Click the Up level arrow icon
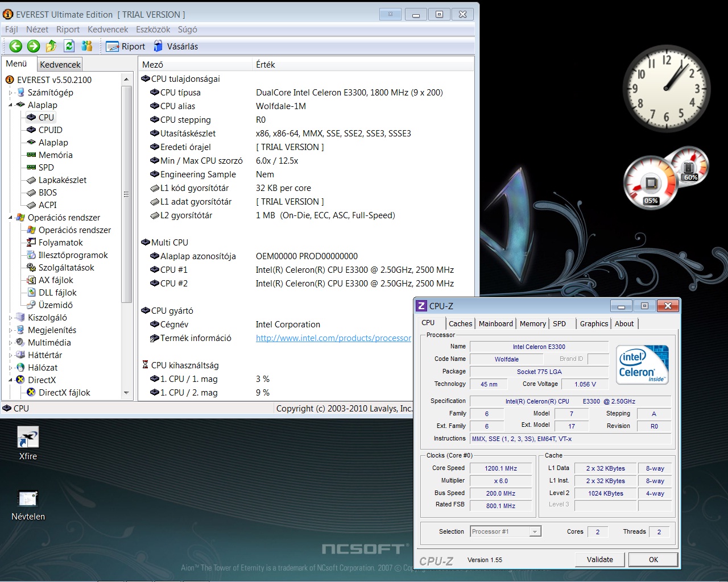728x582 pixels. [51, 47]
